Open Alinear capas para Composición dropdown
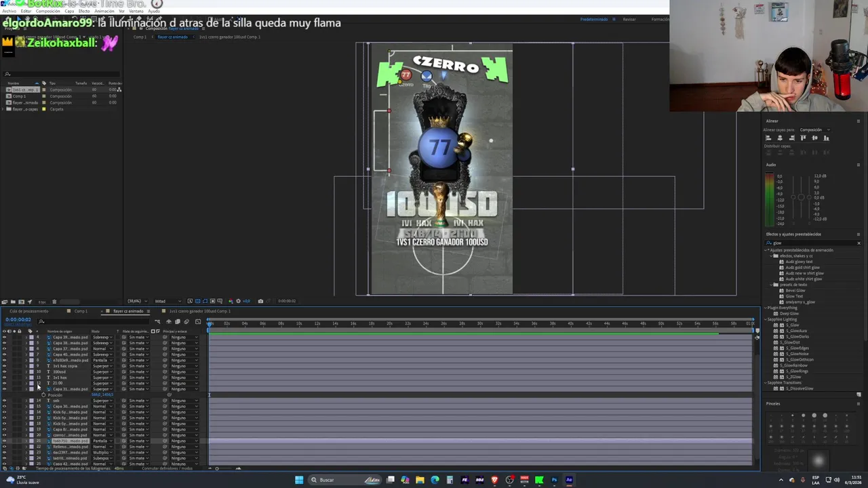 click(x=815, y=129)
